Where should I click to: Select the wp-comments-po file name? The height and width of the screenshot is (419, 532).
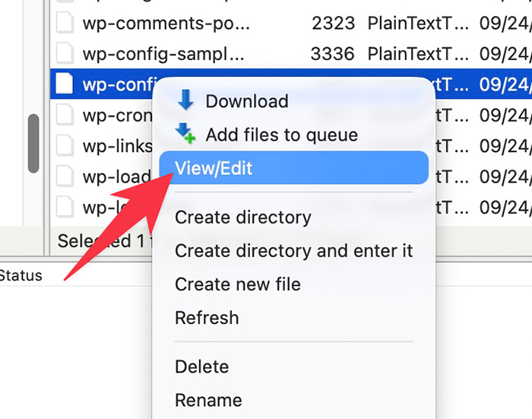click(166, 23)
